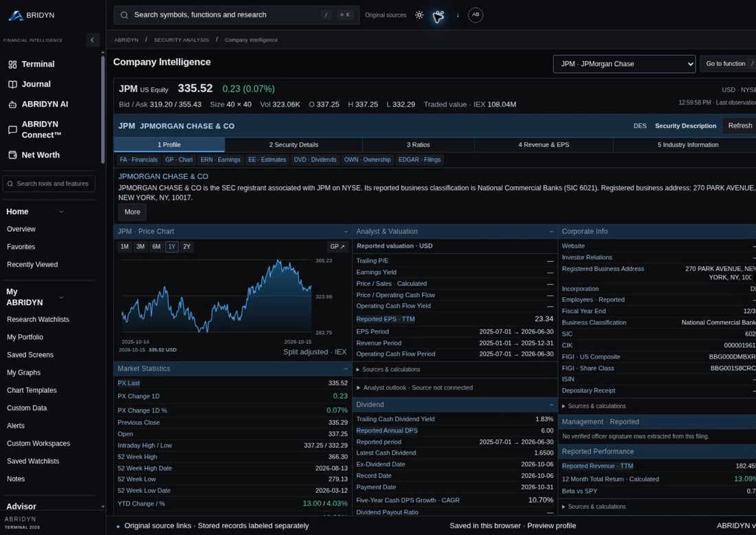Open ABRIDYN Connect chat icon
This screenshot has height=535, width=756.
pos(12,130)
